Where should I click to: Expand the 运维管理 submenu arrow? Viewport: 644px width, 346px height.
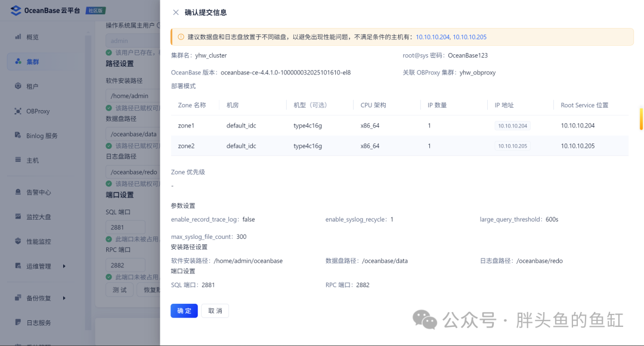coord(64,266)
